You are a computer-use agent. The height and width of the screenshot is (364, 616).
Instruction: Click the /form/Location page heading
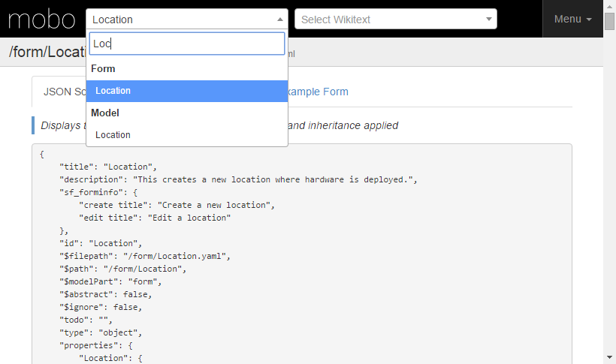pos(47,52)
